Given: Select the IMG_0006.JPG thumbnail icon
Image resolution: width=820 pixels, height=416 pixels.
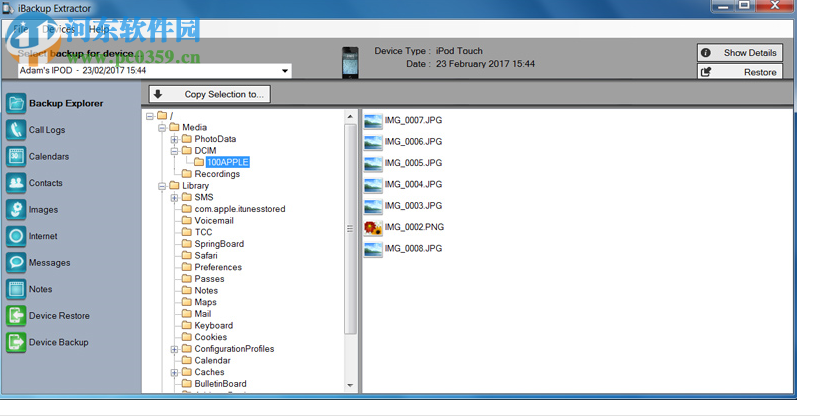Looking at the screenshot, I should (x=373, y=142).
